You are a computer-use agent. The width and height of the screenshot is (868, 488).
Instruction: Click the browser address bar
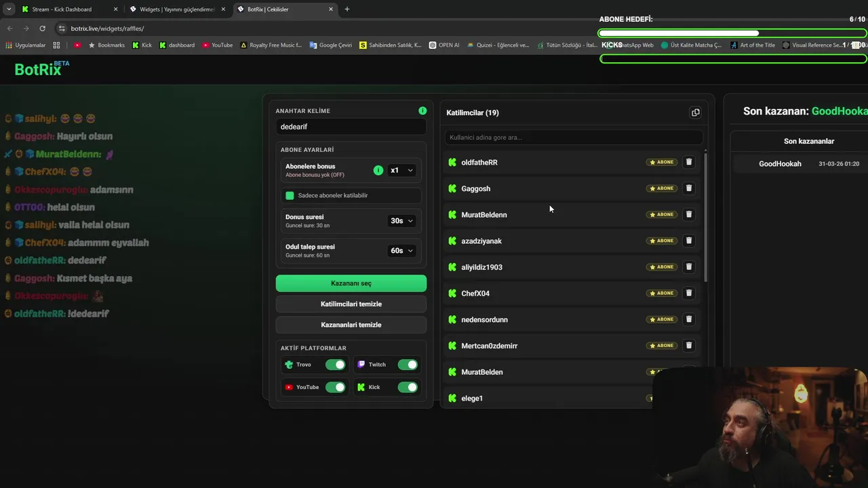tap(325, 28)
